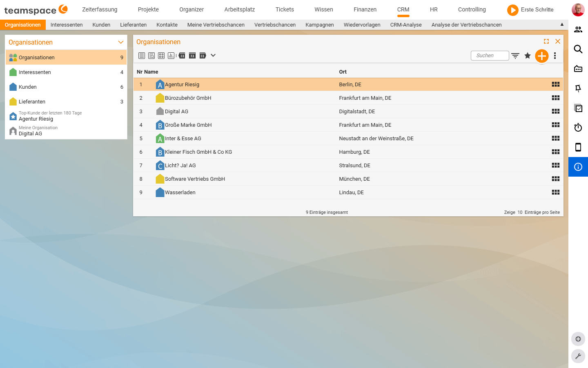
Task: Open the Zeiterfassung menu
Action: [x=100, y=9]
